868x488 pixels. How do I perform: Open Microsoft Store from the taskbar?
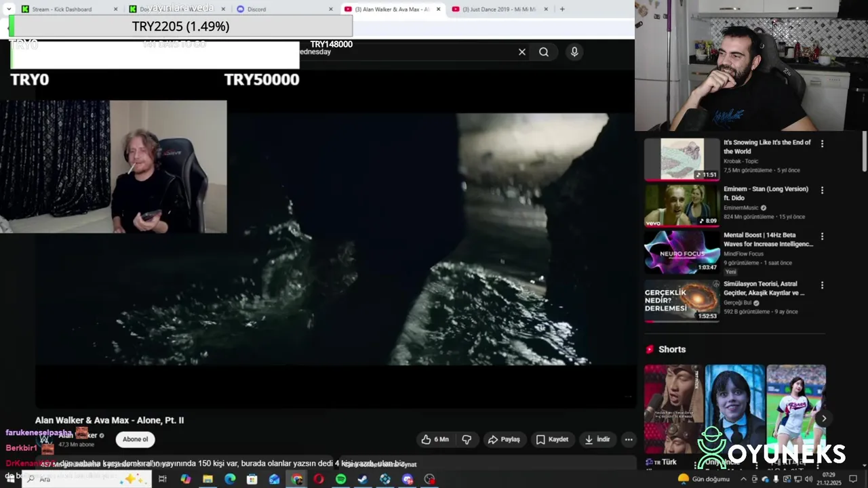252,479
